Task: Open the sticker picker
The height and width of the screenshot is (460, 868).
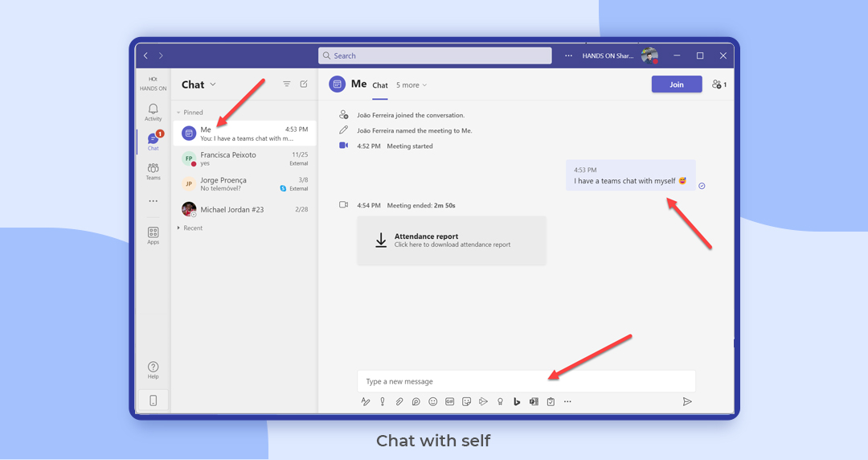Action: 467,402
